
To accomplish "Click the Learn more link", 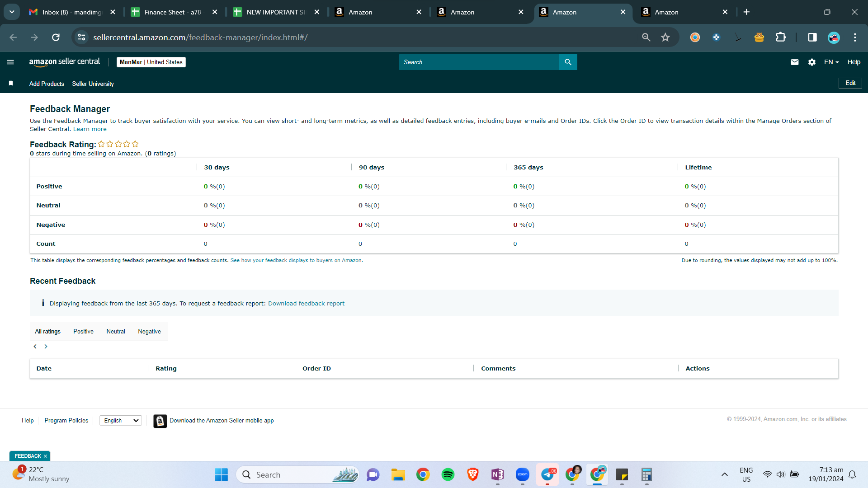I will (x=90, y=129).
